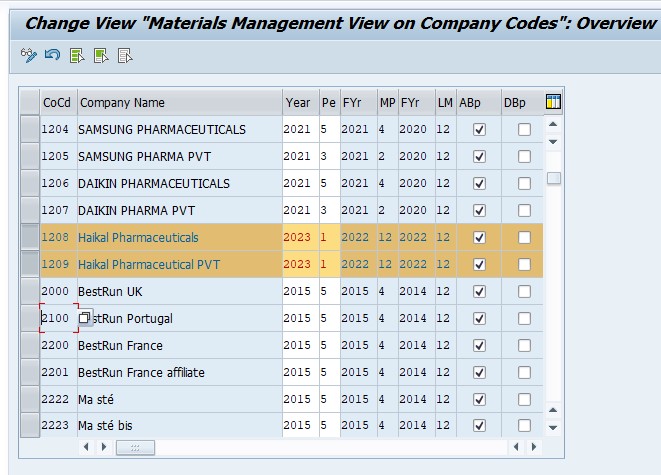This screenshot has height=475, width=661.
Task: Click the Company Name column header
Action: 180,102
